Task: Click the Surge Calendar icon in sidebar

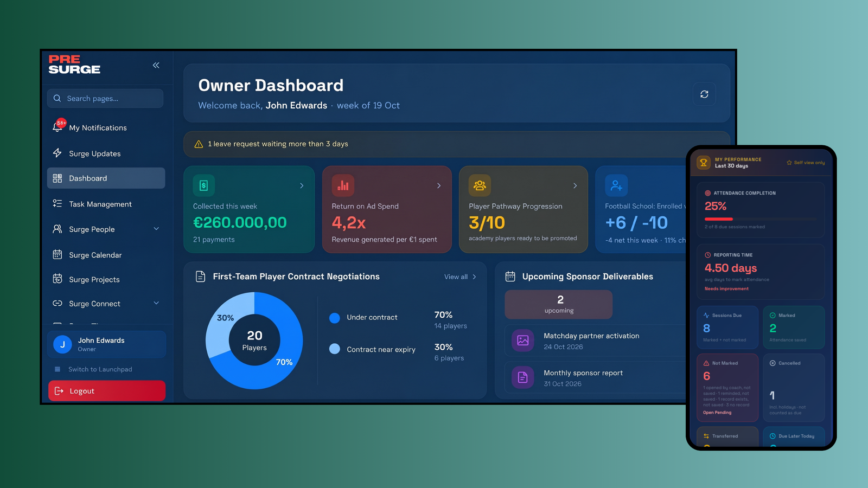Action: [58, 254]
